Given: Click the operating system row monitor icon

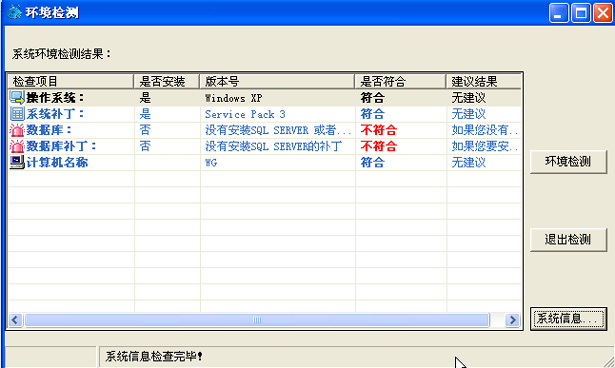Looking at the screenshot, I should (17, 98).
